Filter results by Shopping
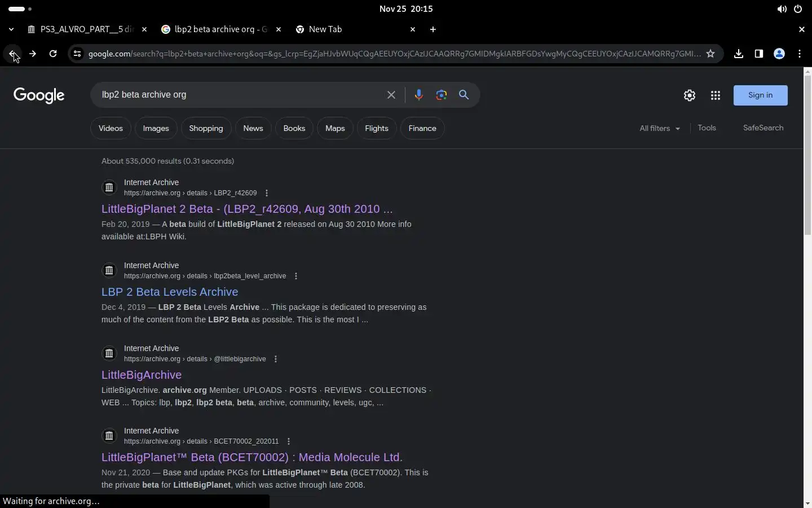 206,129
